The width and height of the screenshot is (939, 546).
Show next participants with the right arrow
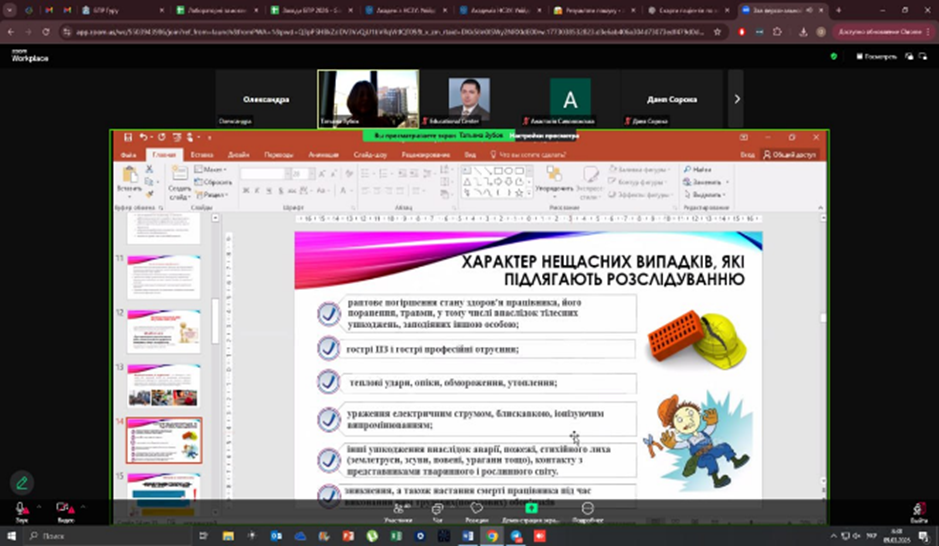click(x=737, y=99)
